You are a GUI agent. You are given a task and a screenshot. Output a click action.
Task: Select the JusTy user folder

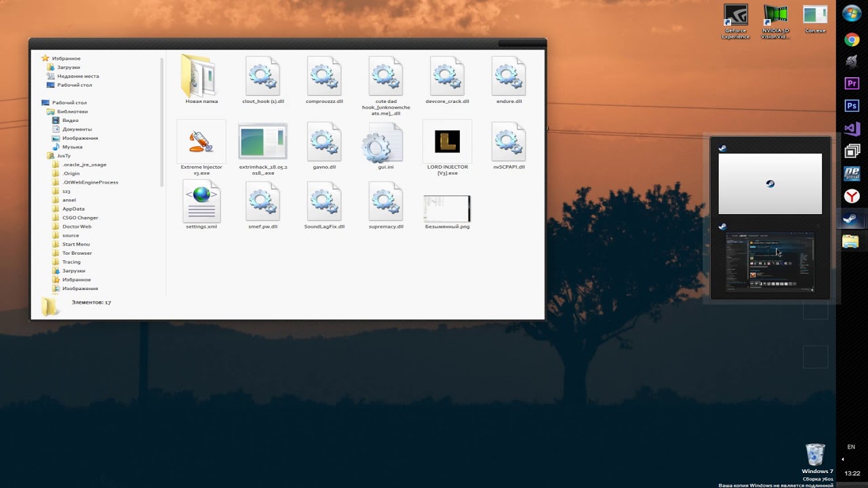pyautogui.click(x=64, y=155)
